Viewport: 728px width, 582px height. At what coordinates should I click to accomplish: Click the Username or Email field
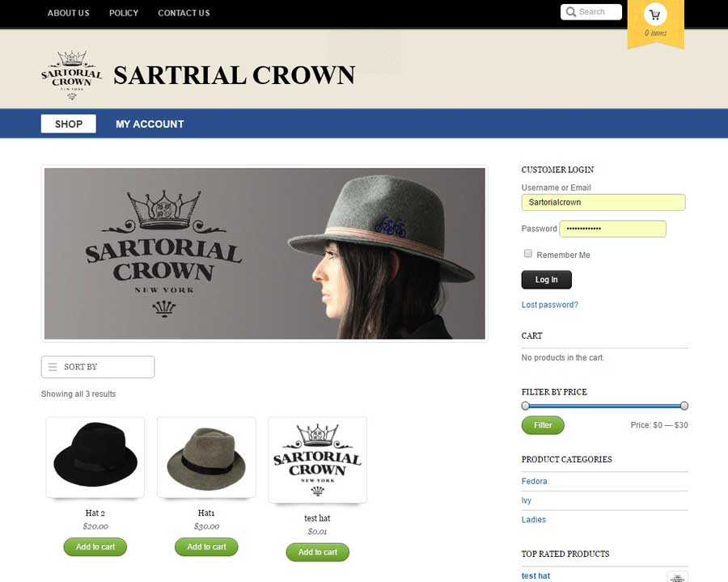point(603,202)
